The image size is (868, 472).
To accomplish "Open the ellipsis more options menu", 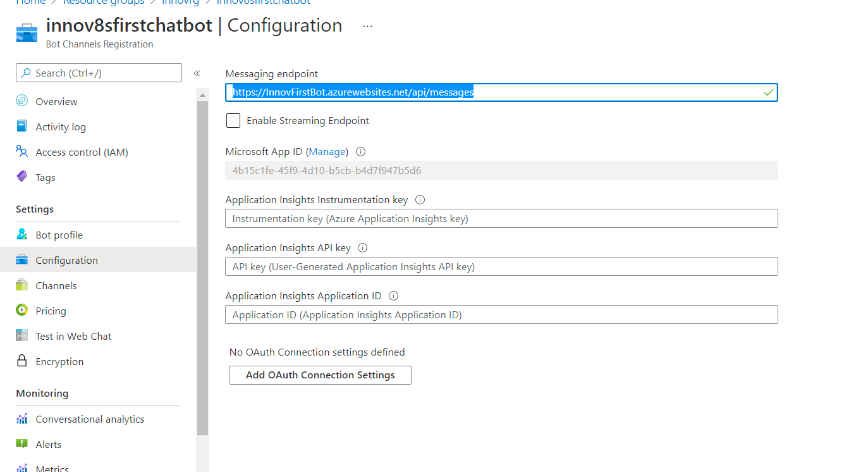I will tap(367, 26).
